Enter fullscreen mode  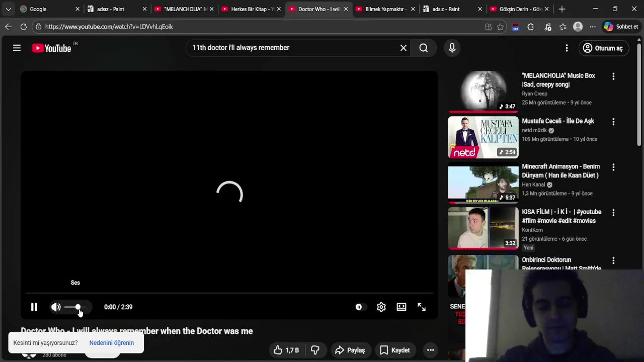coord(422,307)
